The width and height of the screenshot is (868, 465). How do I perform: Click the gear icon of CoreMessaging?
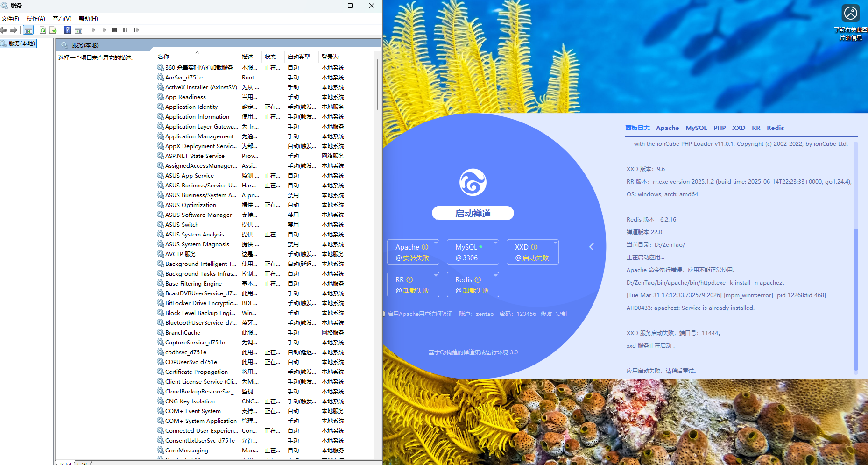tap(161, 451)
